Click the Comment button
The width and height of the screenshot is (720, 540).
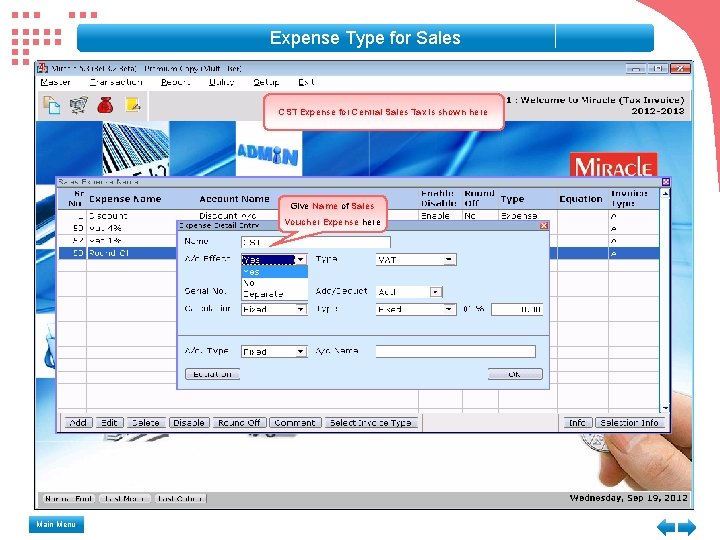[x=295, y=422]
